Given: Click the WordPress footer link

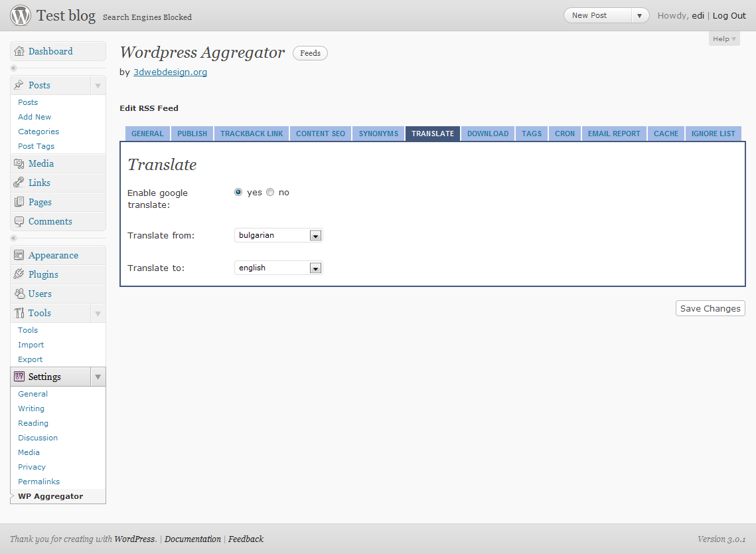Looking at the screenshot, I should coord(135,539).
